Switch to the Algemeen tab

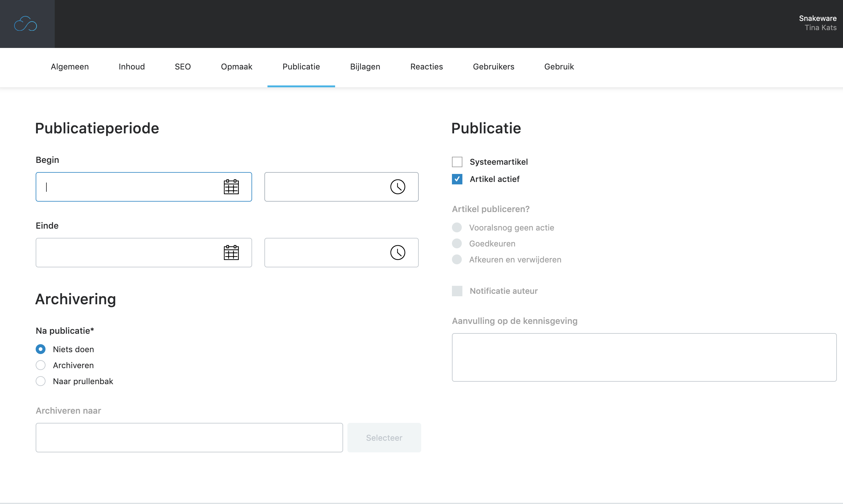69,67
